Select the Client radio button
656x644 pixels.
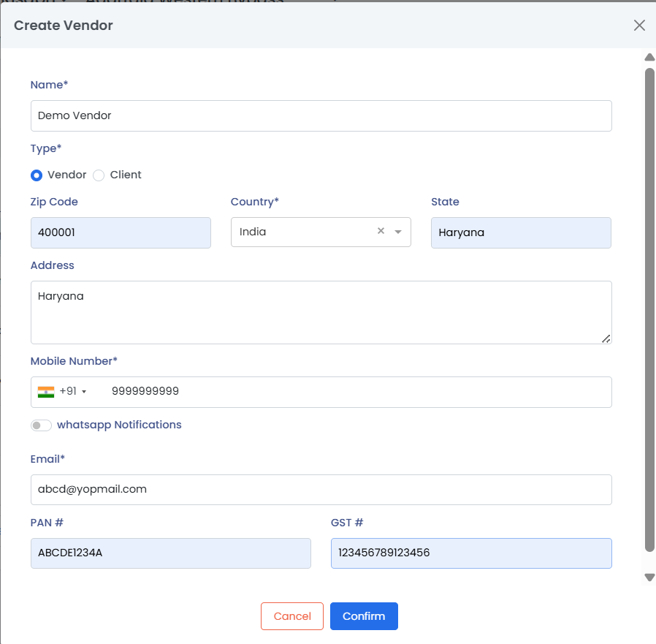coord(99,175)
